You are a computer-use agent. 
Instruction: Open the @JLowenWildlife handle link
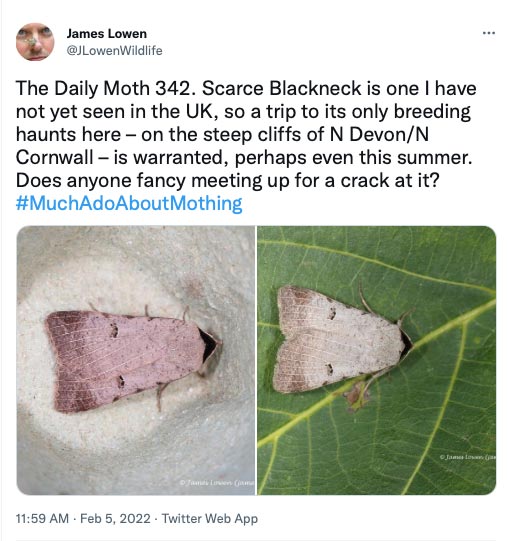[114, 50]
